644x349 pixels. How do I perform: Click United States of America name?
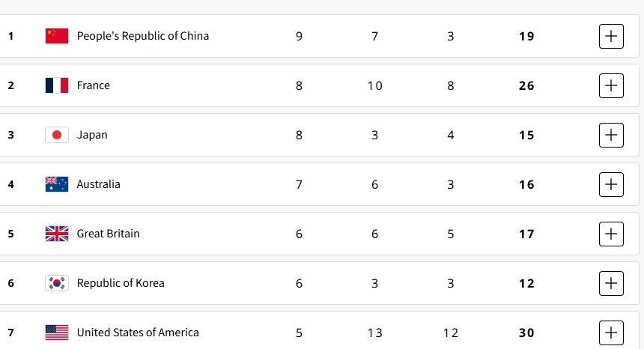138,333
